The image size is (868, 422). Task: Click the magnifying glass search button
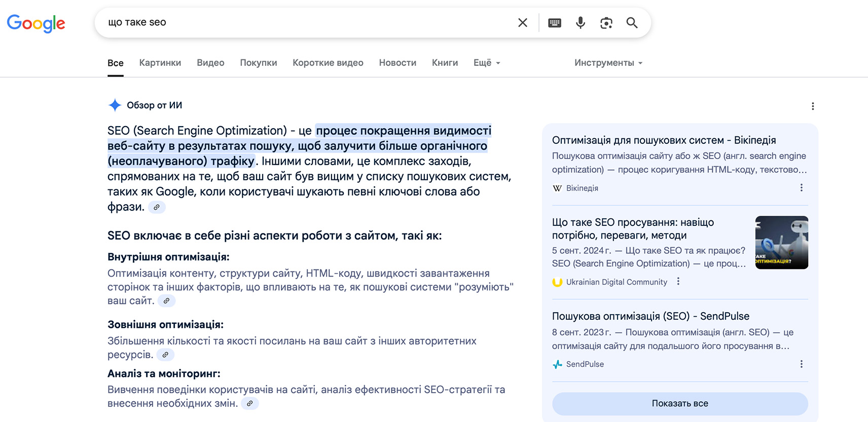[x=632, y=23]
